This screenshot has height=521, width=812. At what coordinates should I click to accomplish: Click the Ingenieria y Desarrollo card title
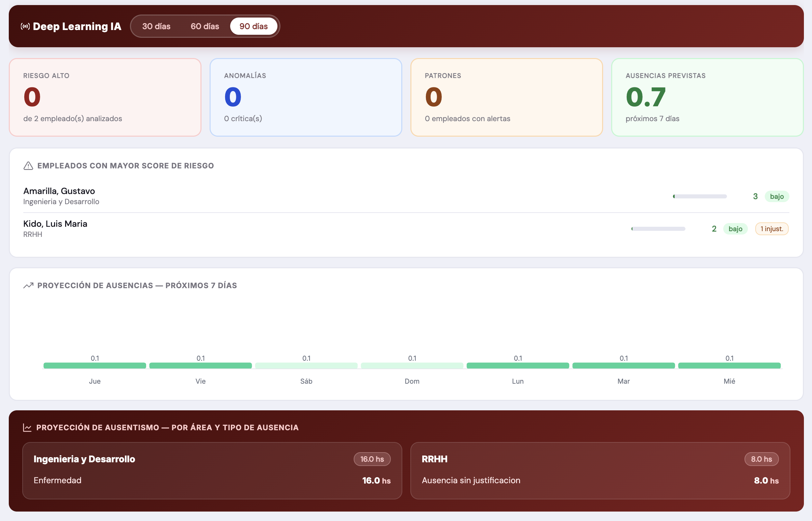click(x=84, y=460)
